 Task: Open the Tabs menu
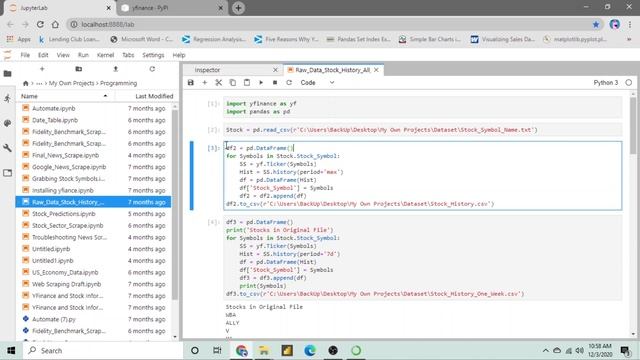[x=128, y=55]
